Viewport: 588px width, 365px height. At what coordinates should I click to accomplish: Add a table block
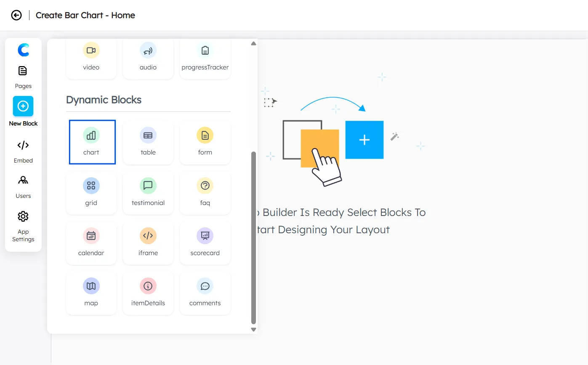tap(148, 142)
